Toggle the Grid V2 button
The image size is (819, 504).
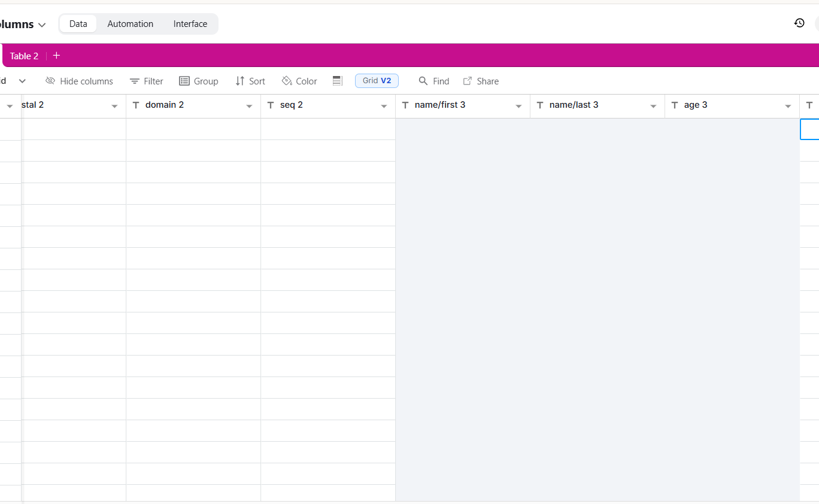pos(377,81)
